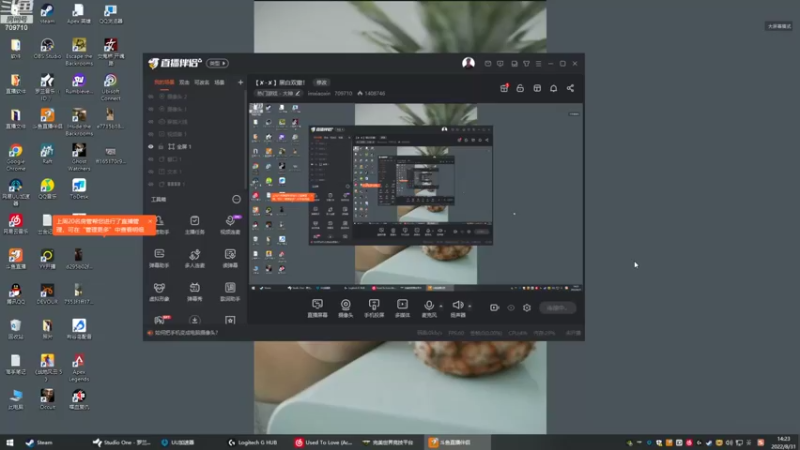Toggle the preview eye icon in bottom bar
This screenshot has width=800, height=450.
[x=511, y=308]
